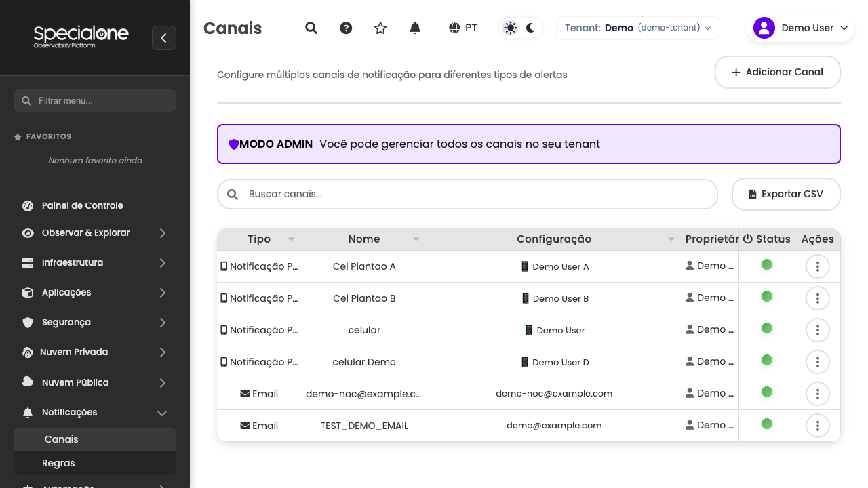Screen dimensions: 868x488
Task: Open the Tipo column filter arrow
Action: point(292,239)
